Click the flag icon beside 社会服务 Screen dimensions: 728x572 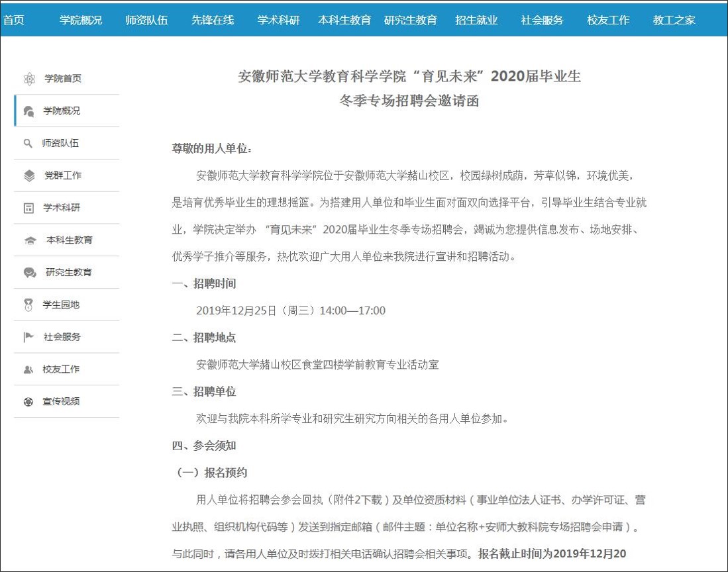(28, 337)
